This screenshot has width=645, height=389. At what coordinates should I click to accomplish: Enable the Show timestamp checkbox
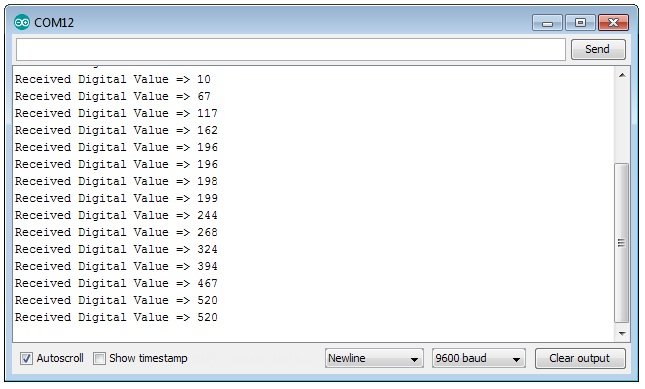tap(99, 359)
